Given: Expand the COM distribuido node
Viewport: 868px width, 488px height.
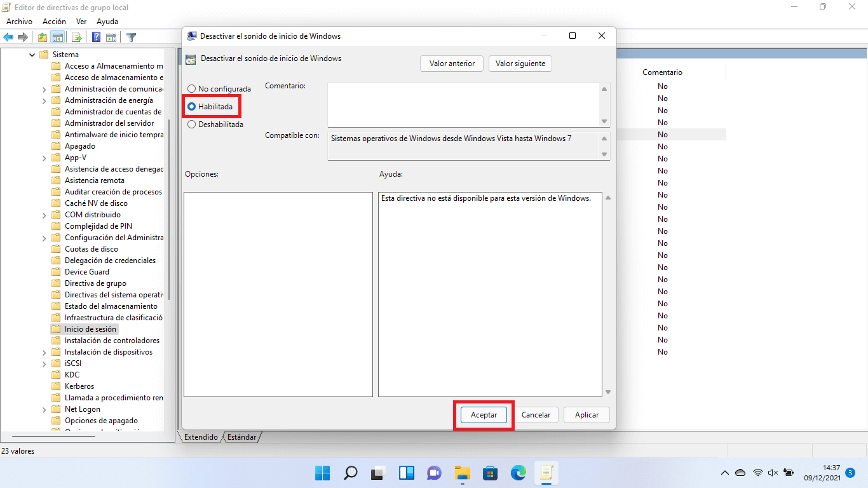Looking at the screenshot, I should click(x=44, y=215).
